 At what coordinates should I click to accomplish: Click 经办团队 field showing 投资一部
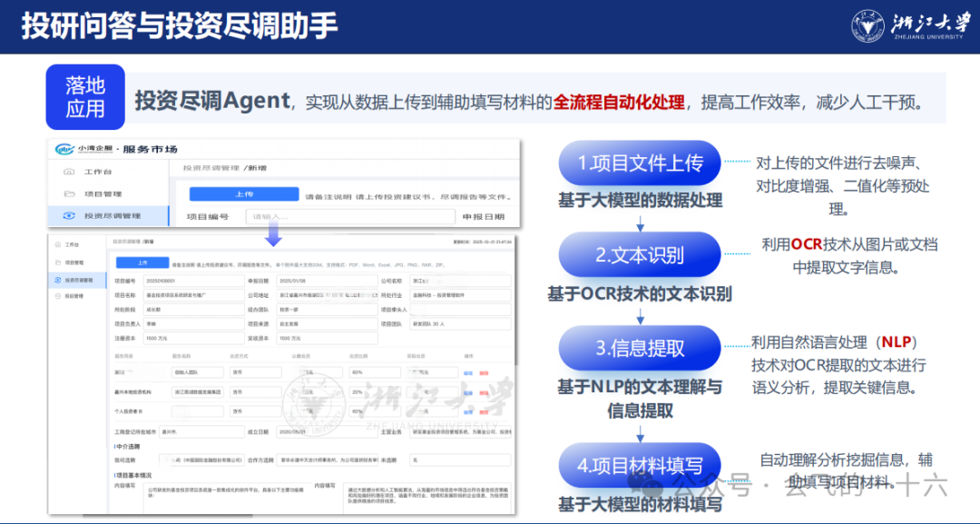pyautogui.click(x=327, y=310)
